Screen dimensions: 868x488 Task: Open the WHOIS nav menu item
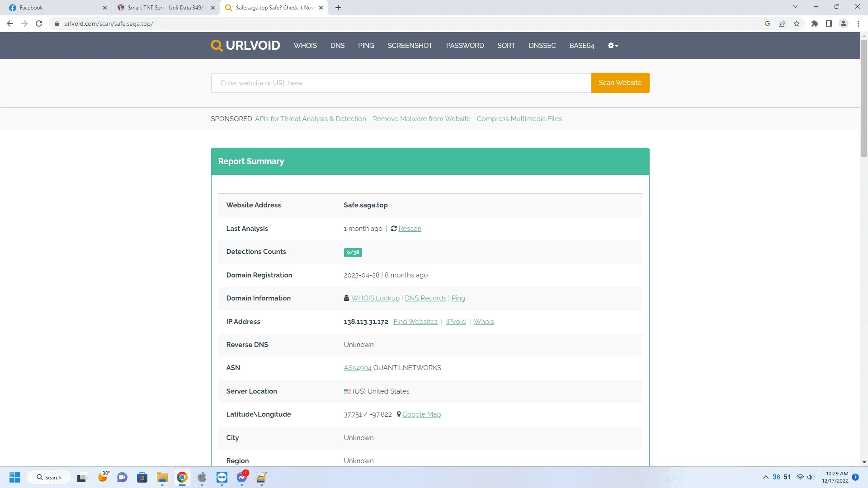click(x=305, y=46)
